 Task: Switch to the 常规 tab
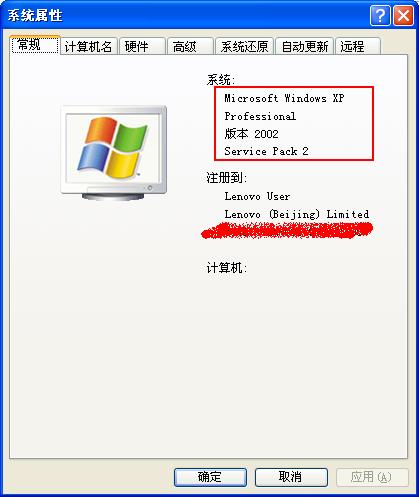click(35, 45)
